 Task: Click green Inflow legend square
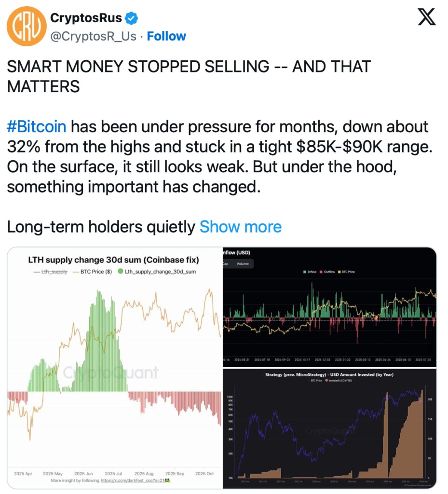coord(304,272)
